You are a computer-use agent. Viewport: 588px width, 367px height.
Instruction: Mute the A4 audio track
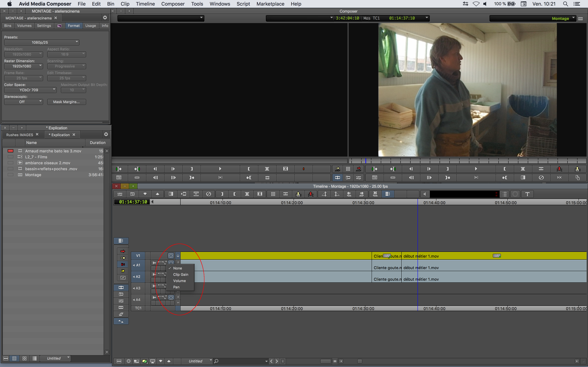(x=178, y=303)
